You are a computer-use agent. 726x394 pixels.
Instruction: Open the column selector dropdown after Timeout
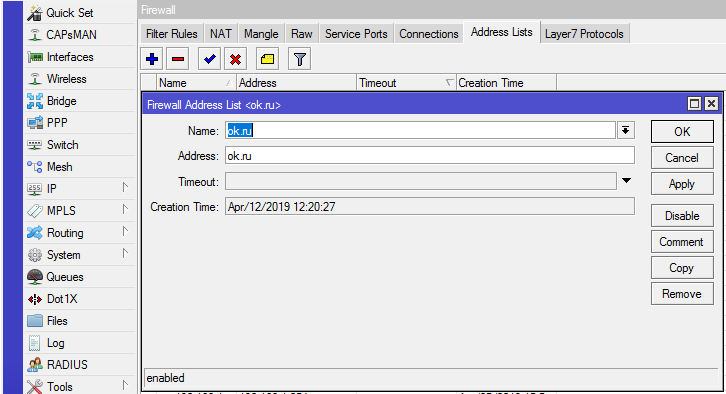coord(449,83)
